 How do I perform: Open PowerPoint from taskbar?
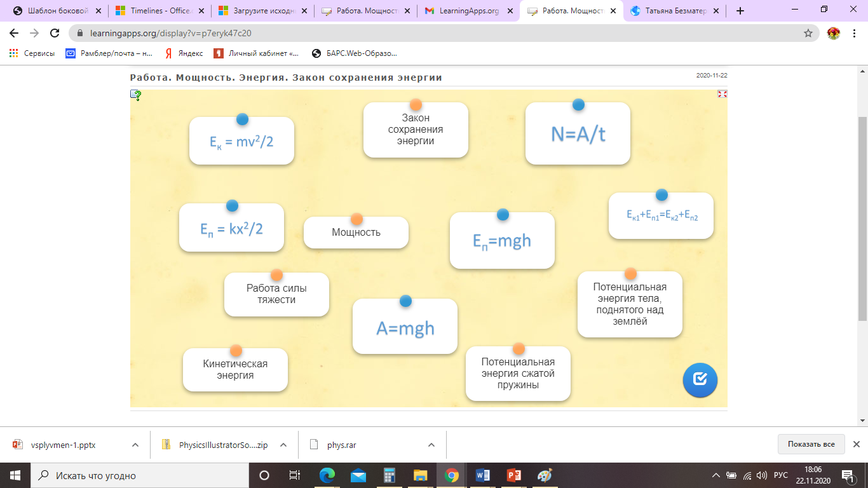(514, 475)
